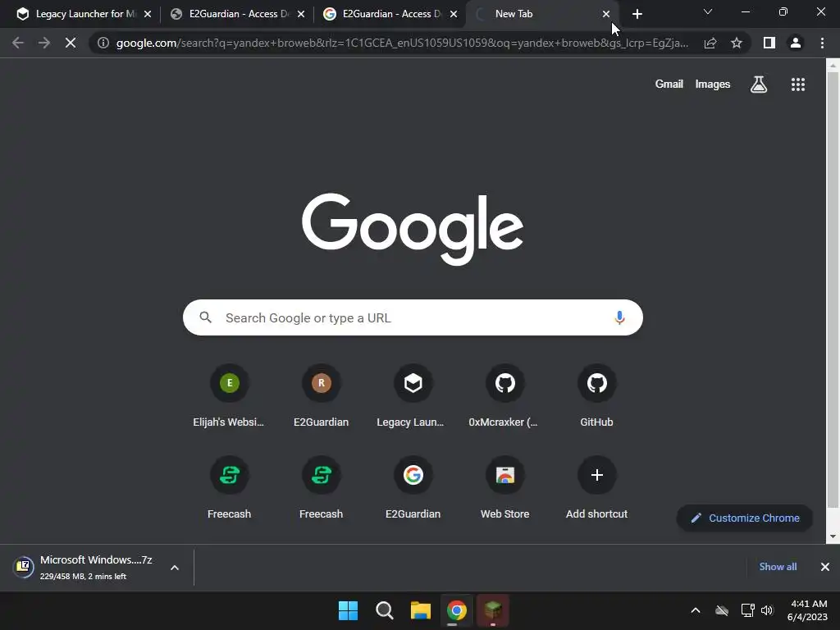
Task: Open the first Freecash shortcut
Action: (x=229, y=488)
